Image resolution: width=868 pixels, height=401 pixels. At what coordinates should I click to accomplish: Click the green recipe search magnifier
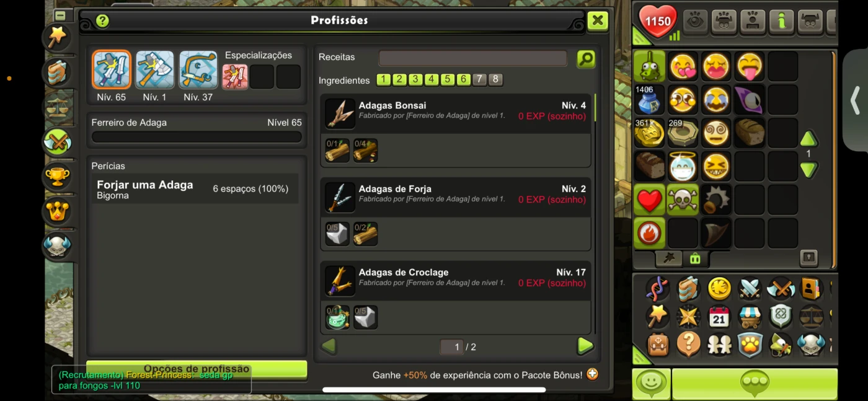tap(586, 59)
